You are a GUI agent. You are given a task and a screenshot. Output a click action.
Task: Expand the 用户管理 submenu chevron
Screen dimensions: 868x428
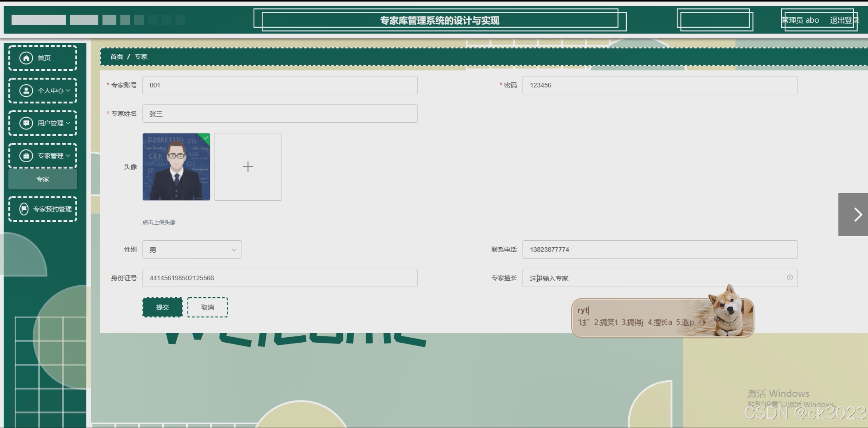tap(68, 123)
